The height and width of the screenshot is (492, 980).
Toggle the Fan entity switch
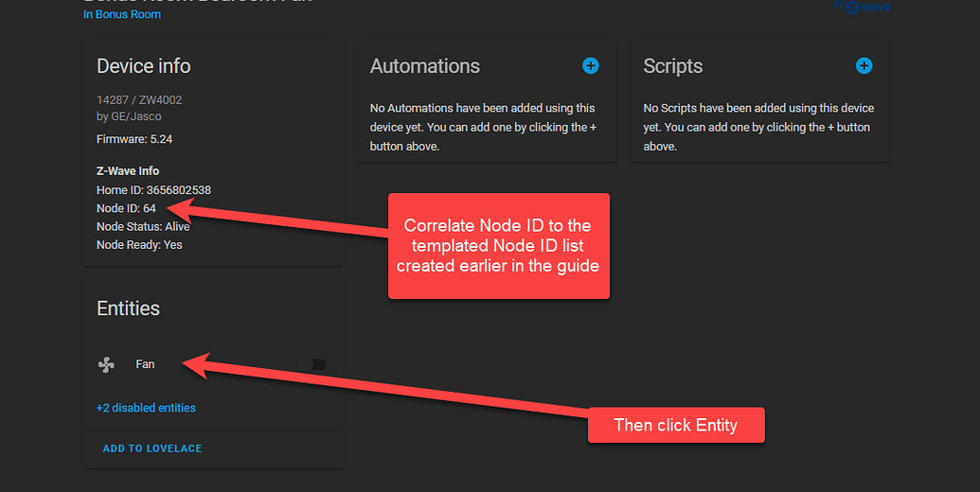(312, 364)
